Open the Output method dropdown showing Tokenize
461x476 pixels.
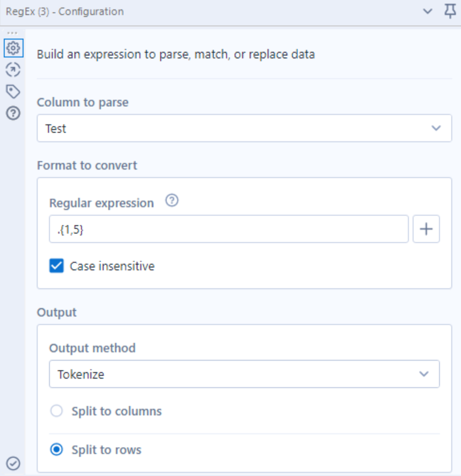click(244, 374)
